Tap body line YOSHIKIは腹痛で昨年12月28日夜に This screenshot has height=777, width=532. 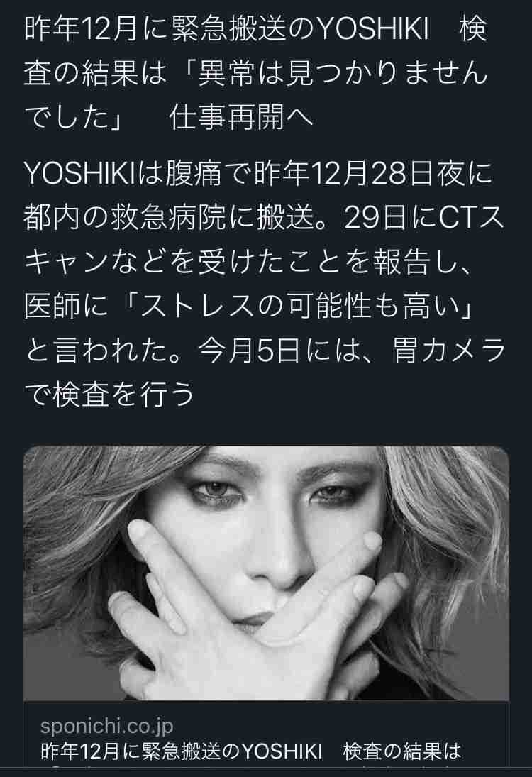[x=259, y=173]
